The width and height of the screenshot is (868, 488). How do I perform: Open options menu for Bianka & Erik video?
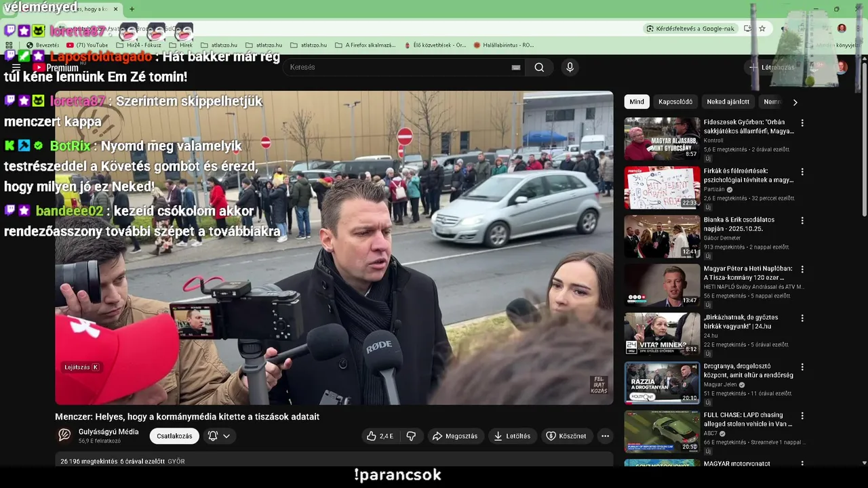[802, 221]
